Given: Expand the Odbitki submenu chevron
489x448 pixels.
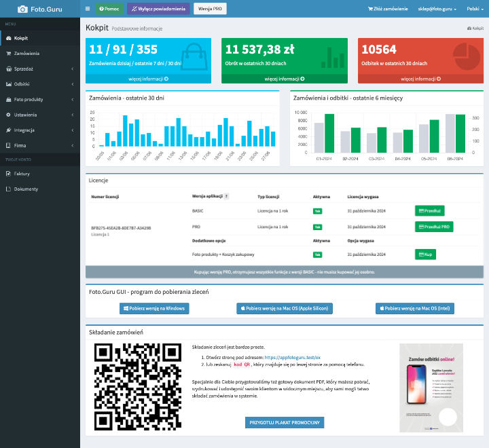Looking at the screenshot, I should click(x=73, y=84).
